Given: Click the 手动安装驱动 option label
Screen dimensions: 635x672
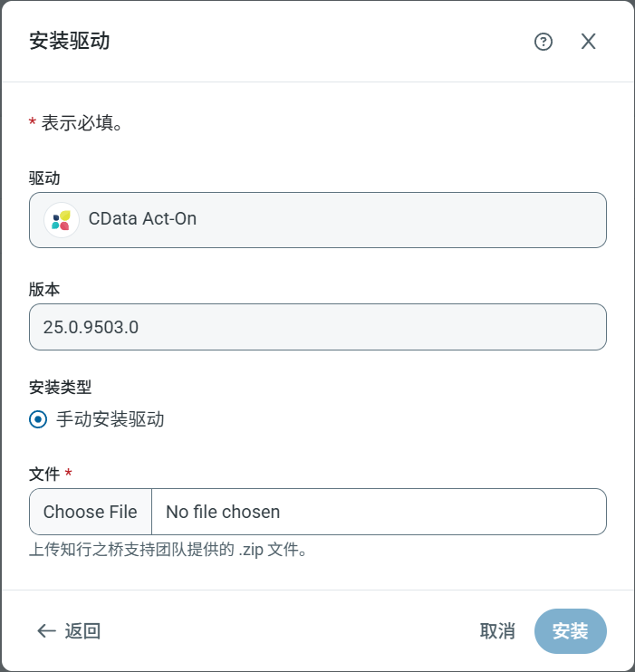Looking at the screenshot, I should (111, 419).
